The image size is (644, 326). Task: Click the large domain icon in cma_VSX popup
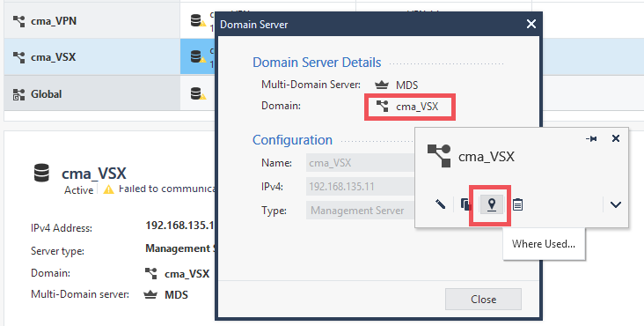click(x=439, y=156)
